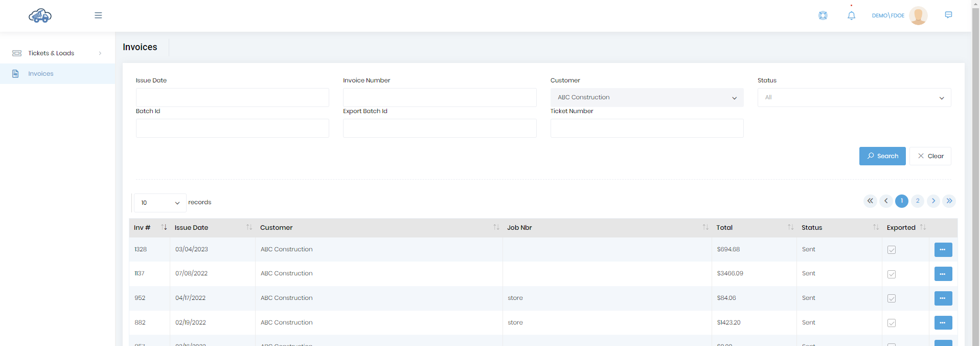Image resolution: width=980 pixels, height=346 pixels.
Task: Open actions menu for invoice 1137
Action: [943, 274]
